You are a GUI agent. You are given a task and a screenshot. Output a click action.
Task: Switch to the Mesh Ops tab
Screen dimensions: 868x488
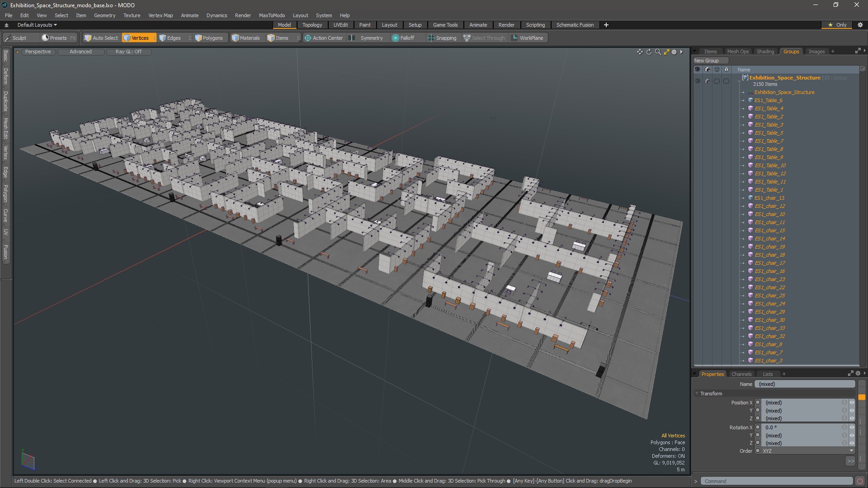[x=738, y=52]
